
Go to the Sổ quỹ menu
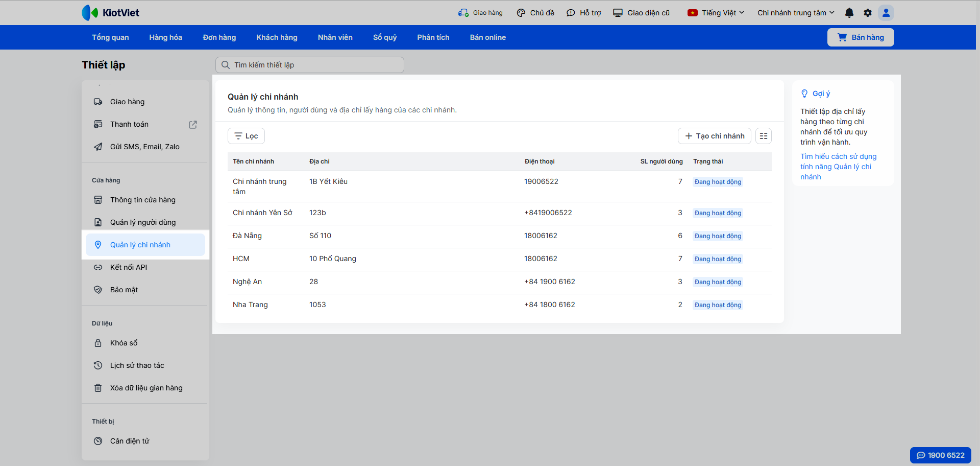pyautogui.click(x=385, y=37)
